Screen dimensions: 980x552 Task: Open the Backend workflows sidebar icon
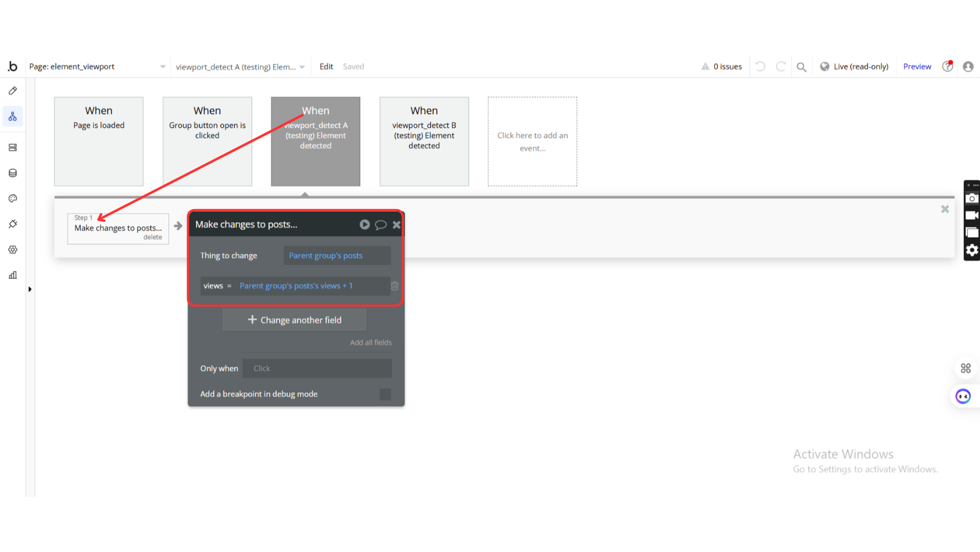coord(13,148)
